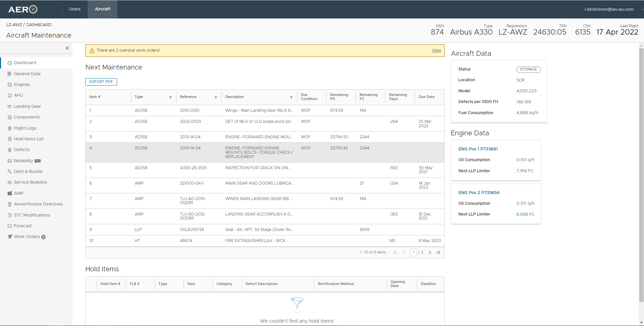Collapse the sidebar with double-chevron icon
The image size is (644, 326).
coord(67,48)
